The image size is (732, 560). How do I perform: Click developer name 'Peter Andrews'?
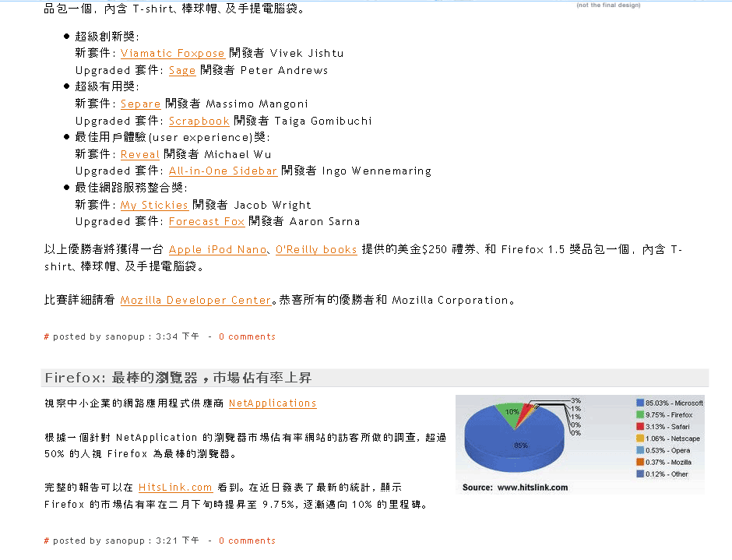283,71
